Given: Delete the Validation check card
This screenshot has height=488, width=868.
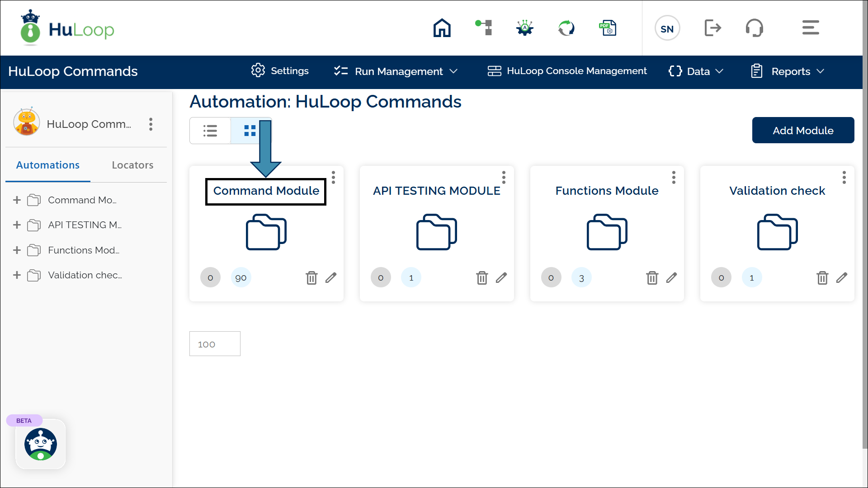Looking at the screenshot, I should pos(822,278).
